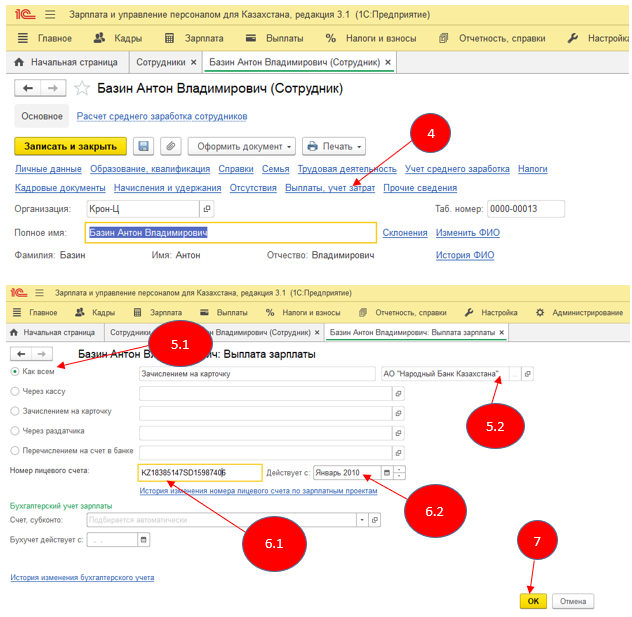The height and width of the screenshot is (617, 632).
Task: Close the Выплата зарплаты tab
Action: point(501,332)
